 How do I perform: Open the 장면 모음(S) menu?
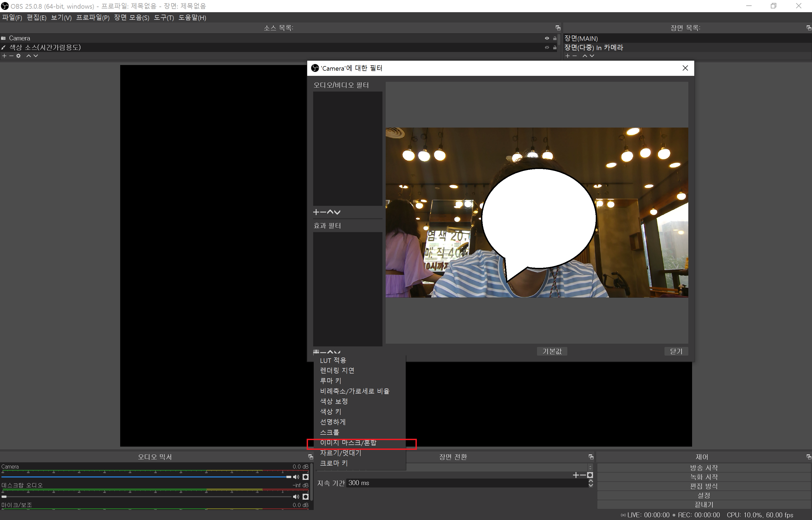click(132, 18)
